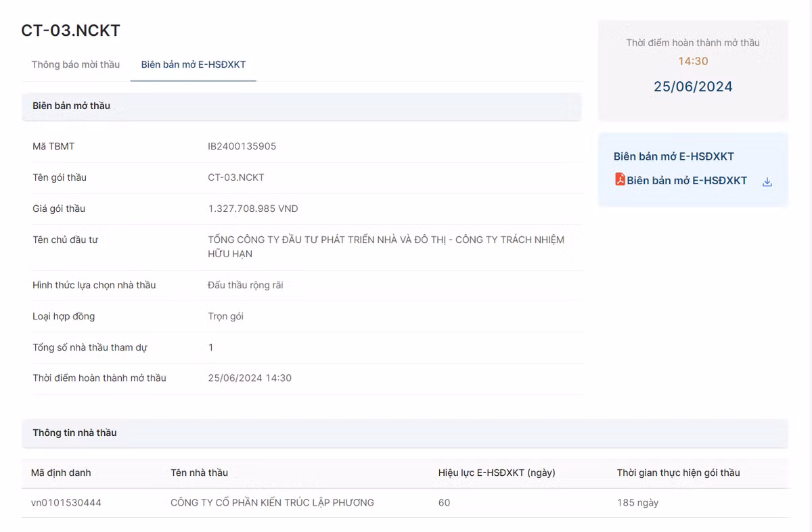The height and width of the screenshot is (532, 812).
Task: Open the Biên bản mở E-HSĐXKT PDF link
Action: (686, 181)
